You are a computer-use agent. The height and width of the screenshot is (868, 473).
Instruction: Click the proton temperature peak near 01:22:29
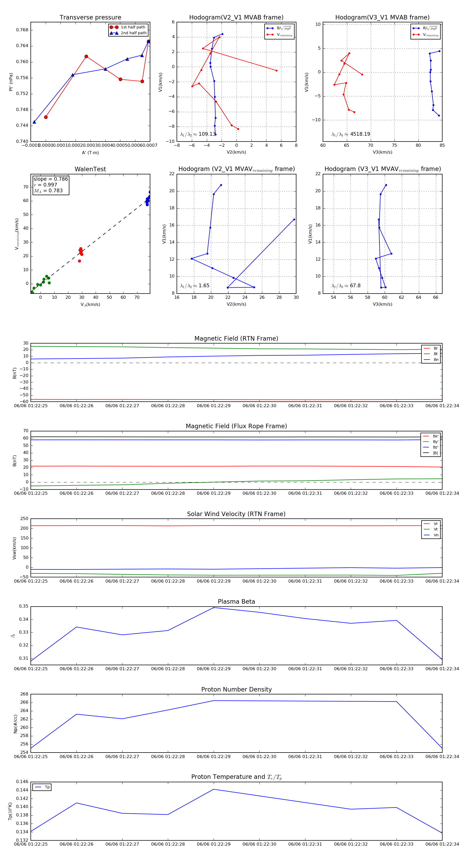click(x=214, y=789)
